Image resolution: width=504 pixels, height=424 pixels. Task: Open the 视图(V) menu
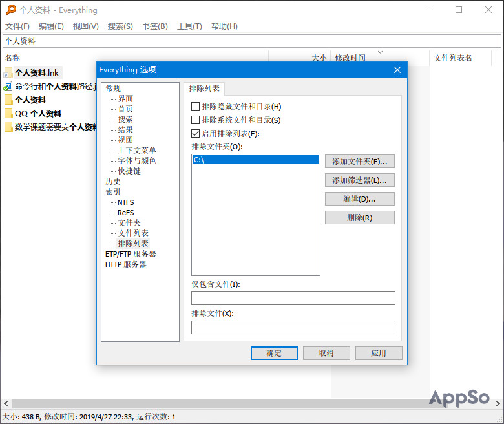[86, 26]
